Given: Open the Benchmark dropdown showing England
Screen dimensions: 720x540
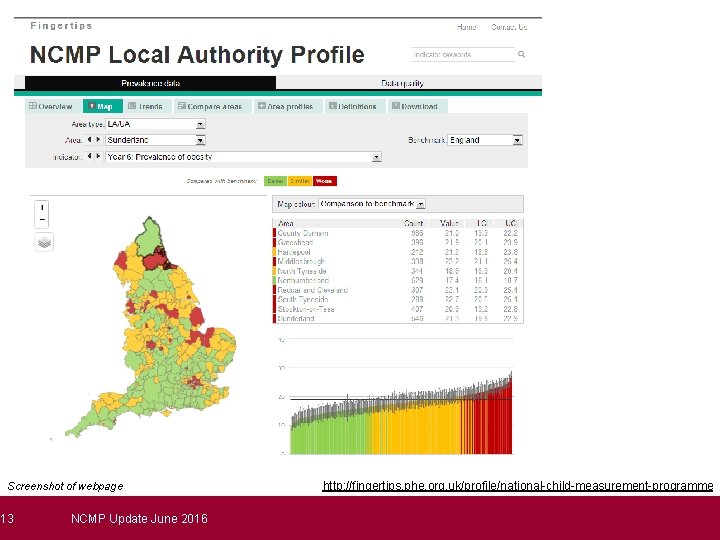Looking at the screenshot, I should click(485, 140).
